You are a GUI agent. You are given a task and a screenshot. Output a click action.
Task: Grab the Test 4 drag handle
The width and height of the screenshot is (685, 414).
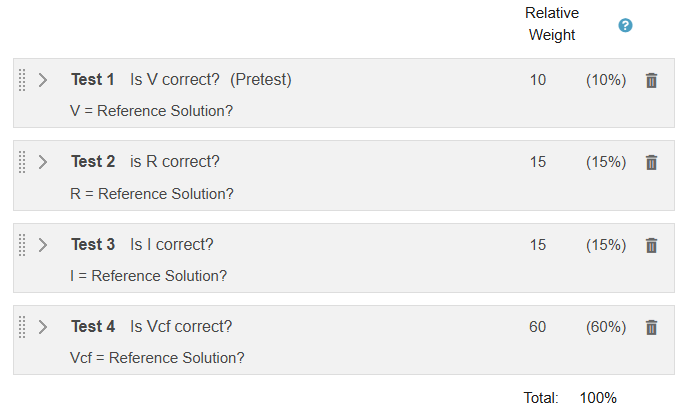[x=23, y=327]
